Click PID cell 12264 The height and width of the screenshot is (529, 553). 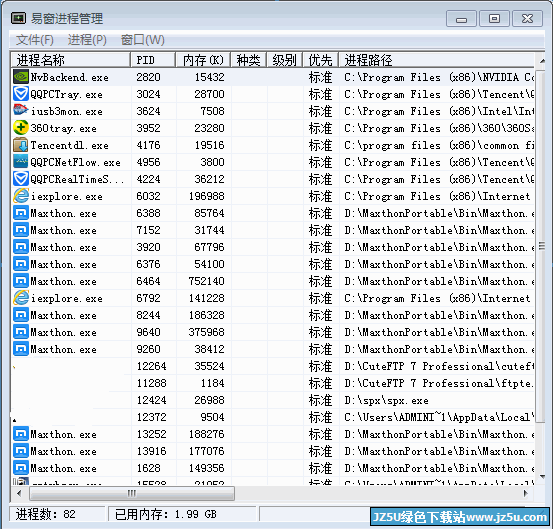[152, 366]
